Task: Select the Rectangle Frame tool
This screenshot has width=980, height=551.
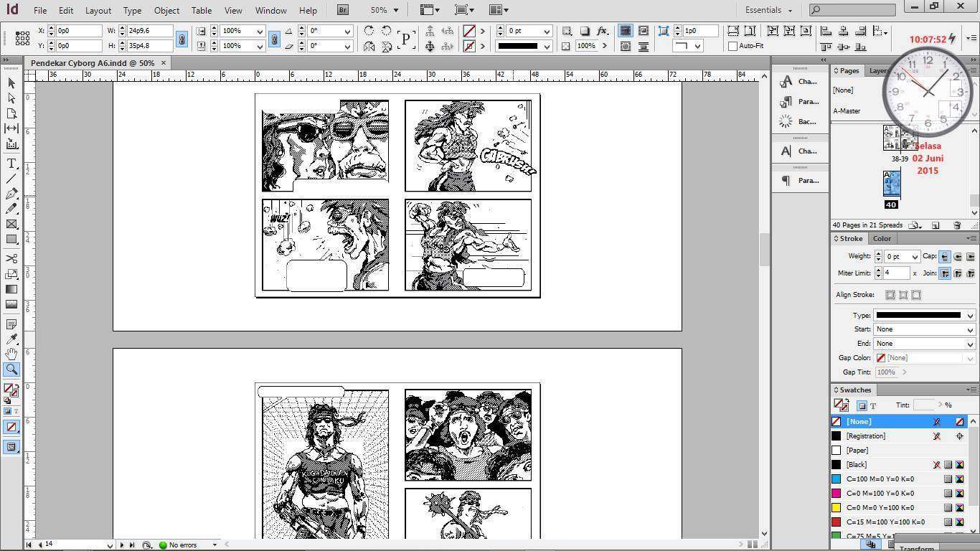Action: tap(11, 225)
